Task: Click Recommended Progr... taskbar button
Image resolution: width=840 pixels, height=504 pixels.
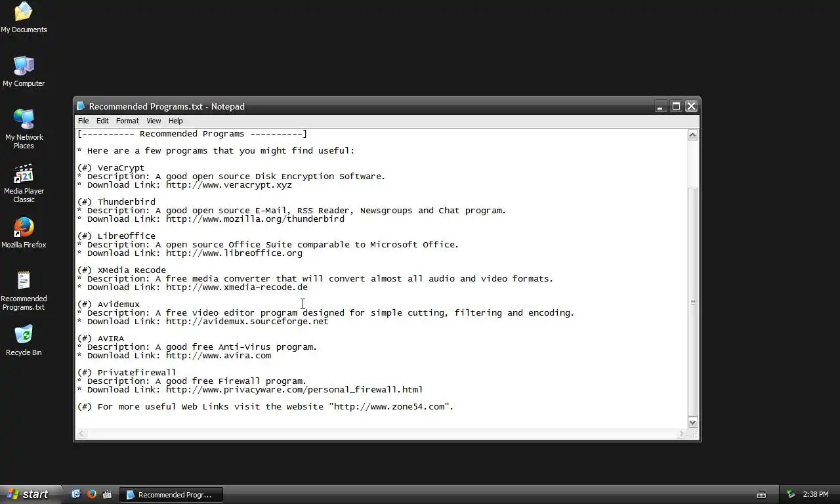Action: pos(172,495)
